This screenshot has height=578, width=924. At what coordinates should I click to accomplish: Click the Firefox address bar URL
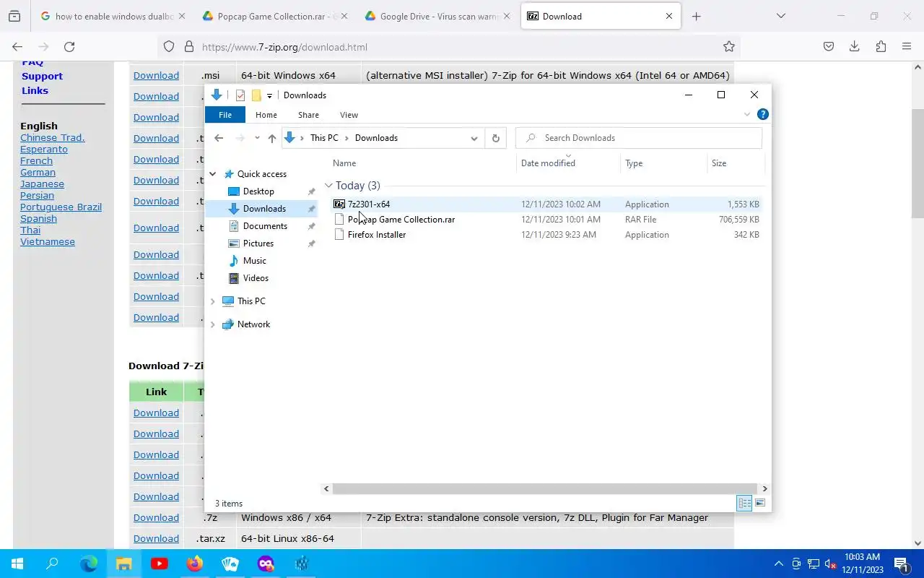[x=284, y=47]
